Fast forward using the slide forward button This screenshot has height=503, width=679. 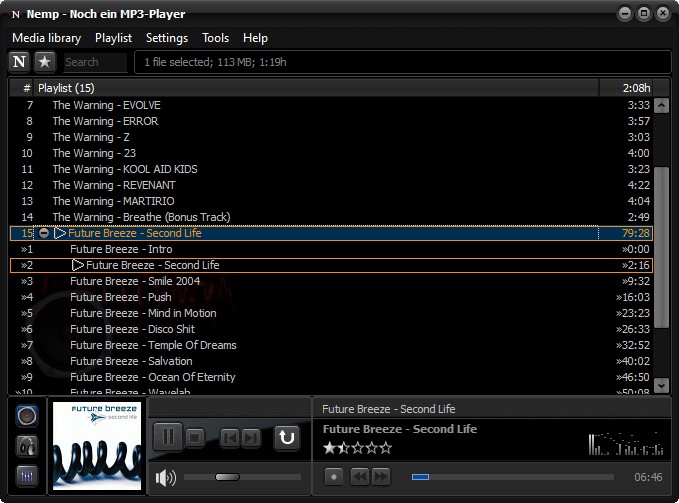(381, 477)
